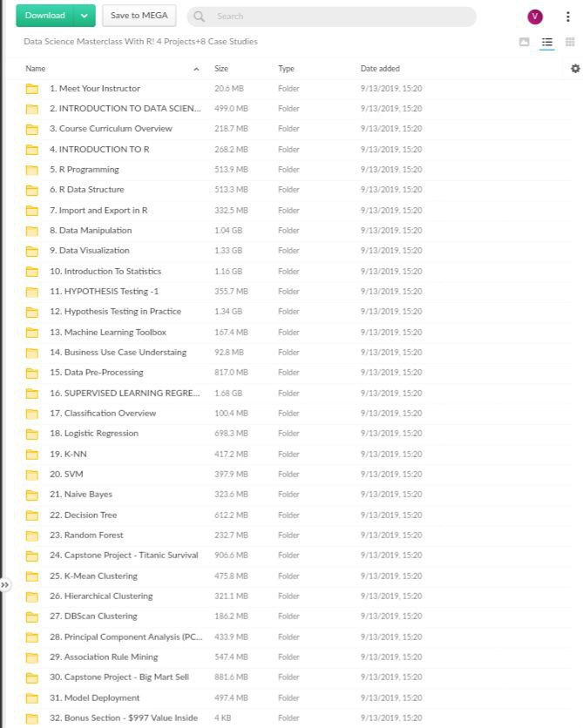Select folder icon of 14. Business Use Case Understaing

click(32, 353)
